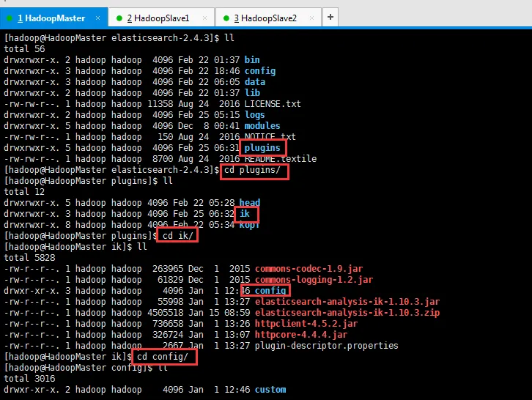Viewport: 532px width, 400px height.
Task: Switch to the 1 HadoopMaster tab
Action: (x=53, y=18)
